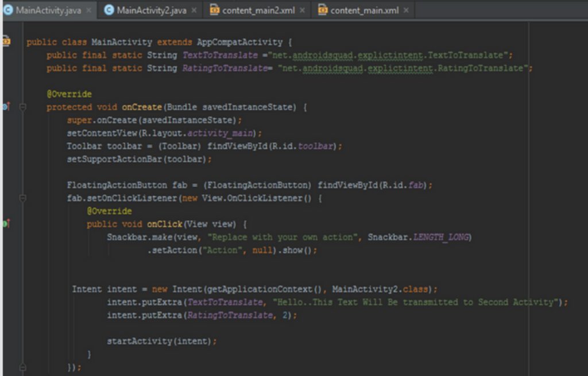Close the MainActivity.java tab
Image resolution: width=588 pixels, height=376 pixels.
(x=88, y=10)
